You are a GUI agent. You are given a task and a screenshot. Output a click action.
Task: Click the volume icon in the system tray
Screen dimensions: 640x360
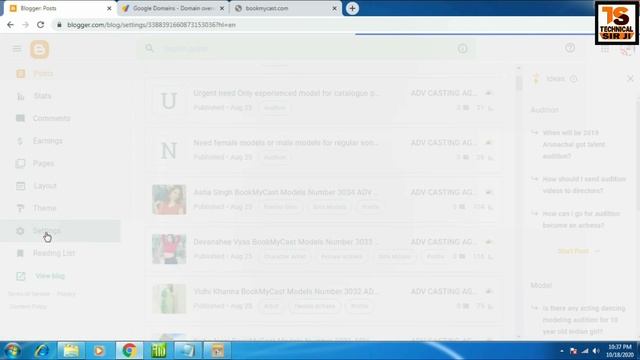[596, 351]
